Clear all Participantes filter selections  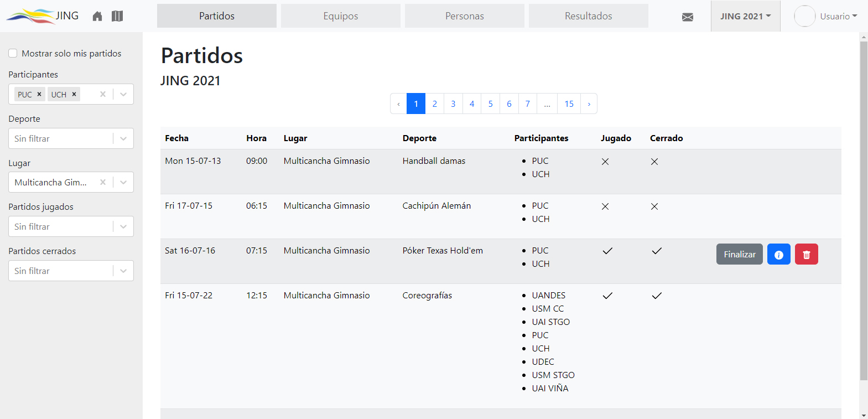point(103,94)
